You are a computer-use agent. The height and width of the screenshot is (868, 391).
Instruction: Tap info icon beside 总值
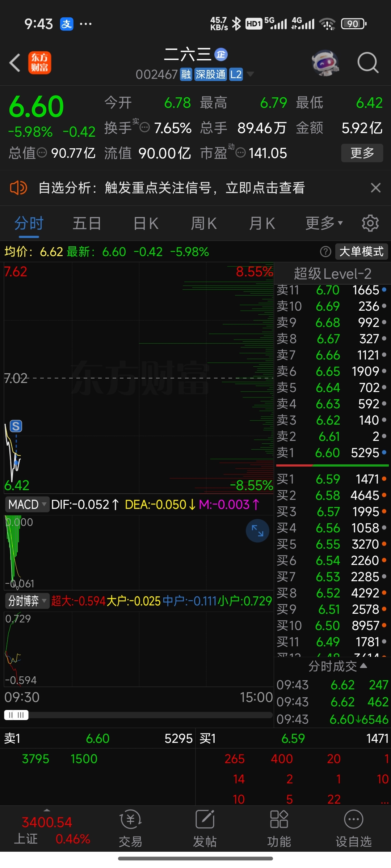click(x=42, y=153)
